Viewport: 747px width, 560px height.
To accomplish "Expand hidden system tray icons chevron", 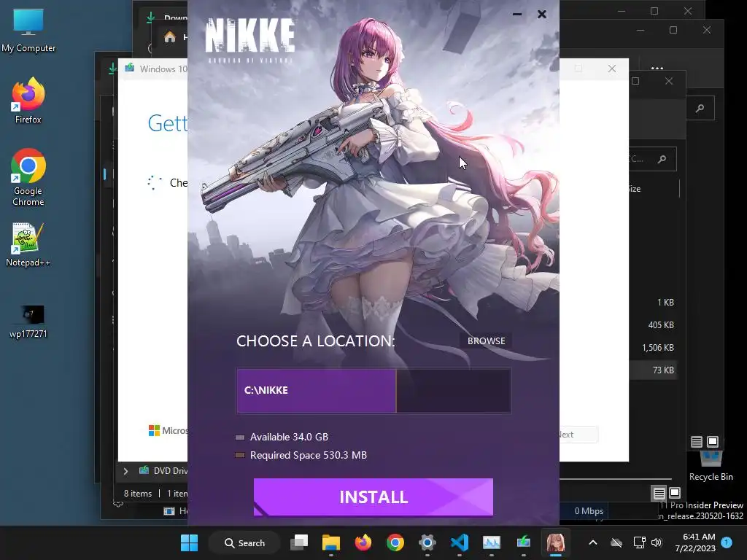I will pyautogui.click(x=592, y=542).
